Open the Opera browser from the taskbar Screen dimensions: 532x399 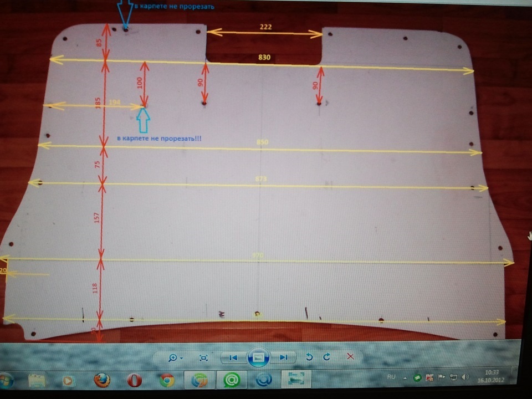point(134,380)
